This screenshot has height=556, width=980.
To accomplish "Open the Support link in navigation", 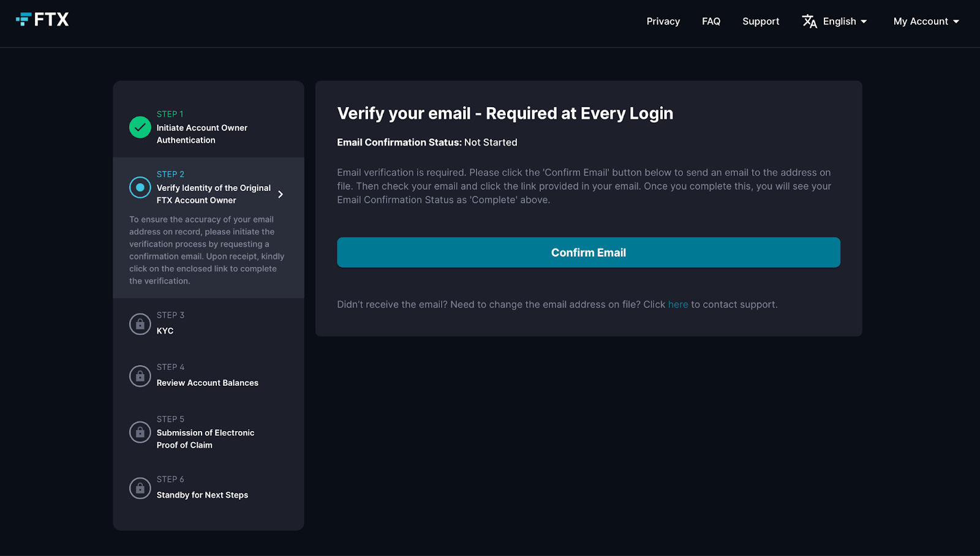I will tap(760, 21).
